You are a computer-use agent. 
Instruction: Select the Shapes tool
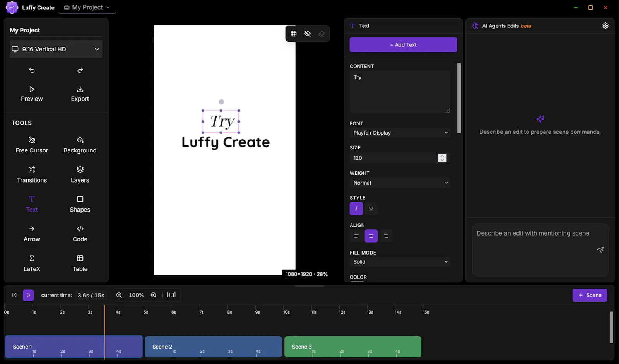click(80, 204)
